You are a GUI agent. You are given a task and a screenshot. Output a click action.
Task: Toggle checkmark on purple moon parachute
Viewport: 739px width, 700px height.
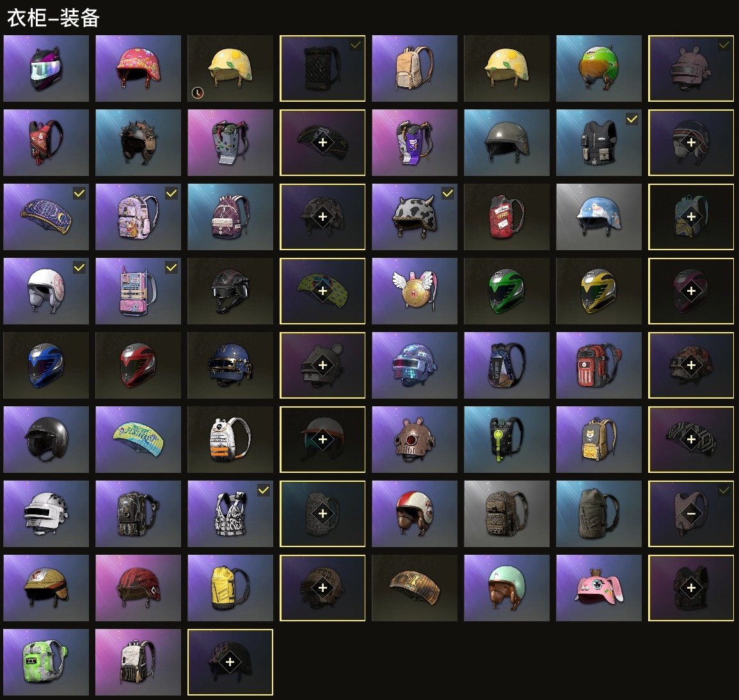79,194
